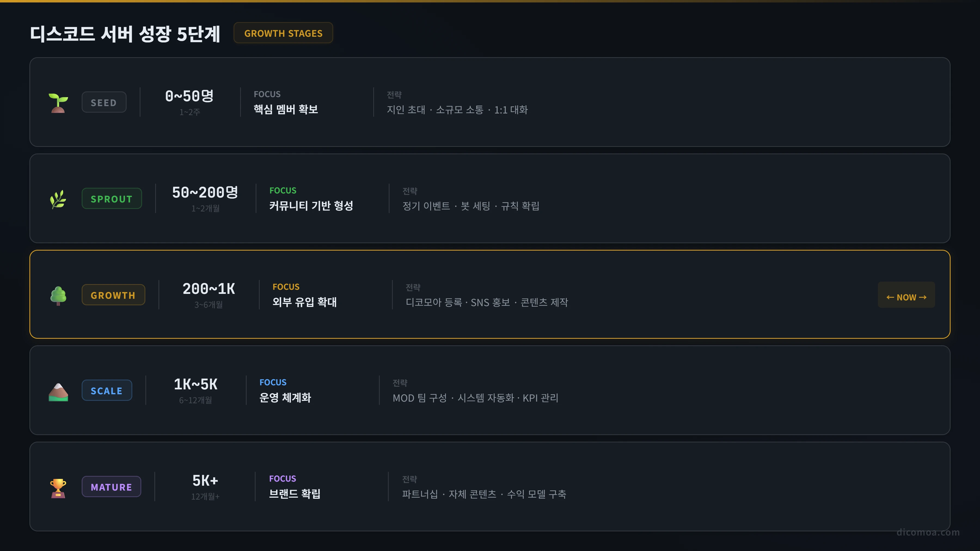This screenshot has height=551, width=980.
Task: Click the mountain icon in the SCALE row
Action: (58, 391)
